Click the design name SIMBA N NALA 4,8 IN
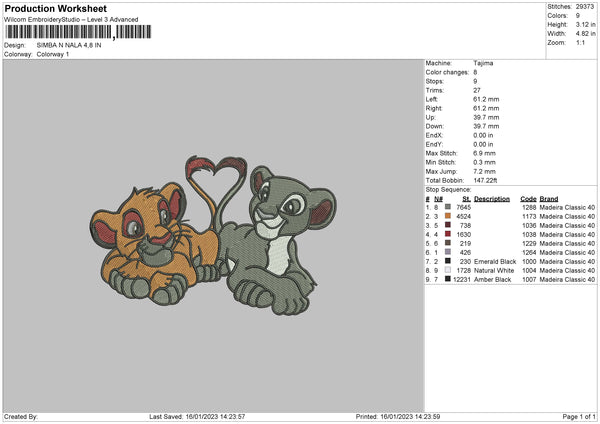Image resolution: width=600 pixels, height=424 pixels. (70, 45)
